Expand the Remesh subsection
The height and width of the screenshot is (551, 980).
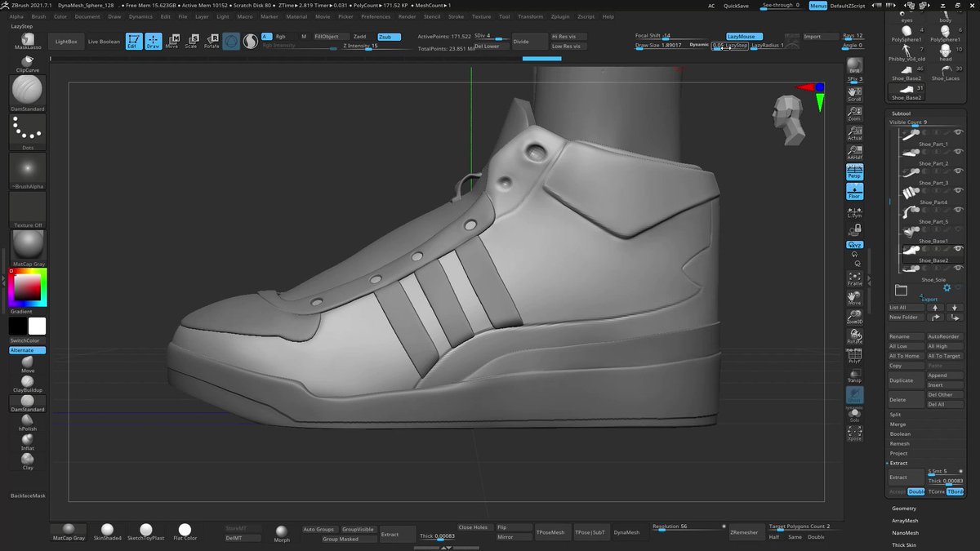(x=899, y=444)
